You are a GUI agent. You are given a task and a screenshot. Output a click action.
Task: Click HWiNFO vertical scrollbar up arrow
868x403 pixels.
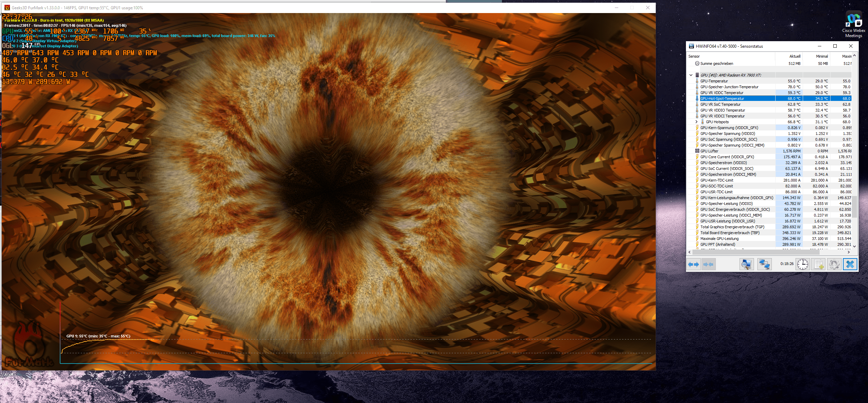(854, 55)
